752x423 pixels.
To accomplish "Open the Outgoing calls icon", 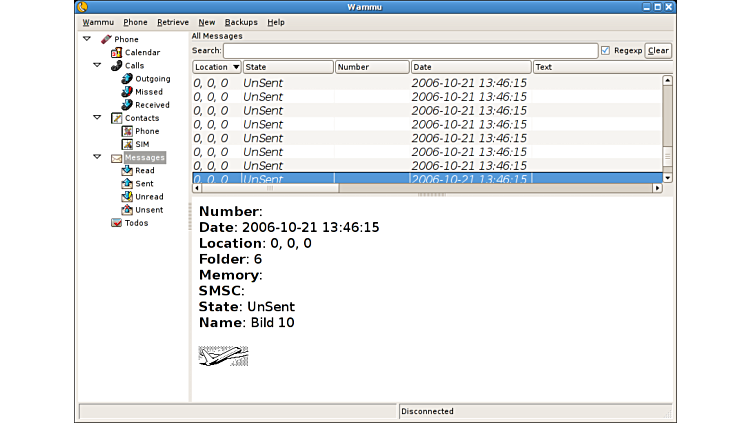I will [127, 78].
